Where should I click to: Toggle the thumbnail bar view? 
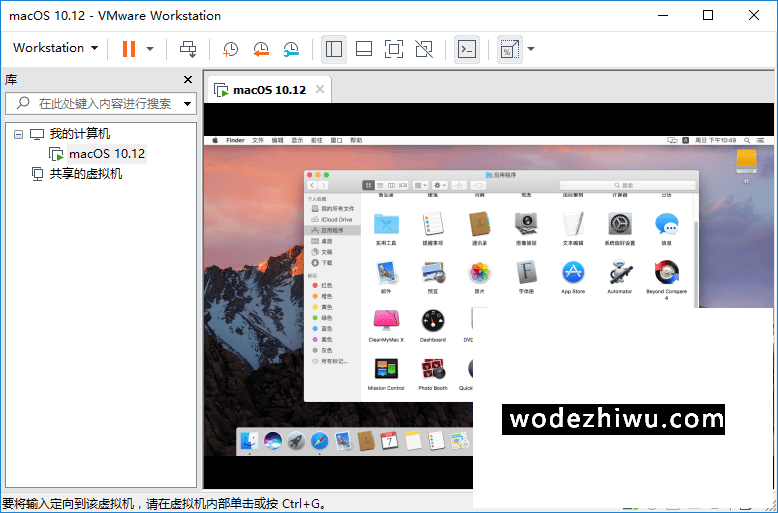click(x=364, y=49)
